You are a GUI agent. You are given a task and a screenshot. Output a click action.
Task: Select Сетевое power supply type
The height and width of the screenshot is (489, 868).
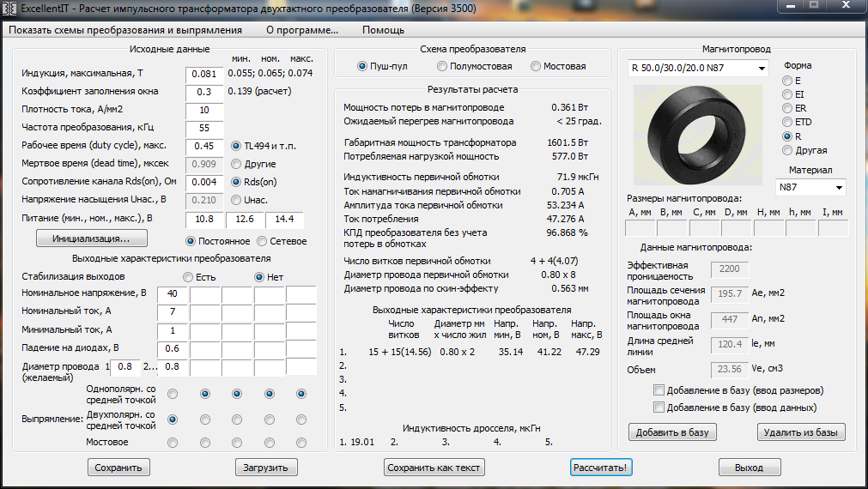point(263,241)
